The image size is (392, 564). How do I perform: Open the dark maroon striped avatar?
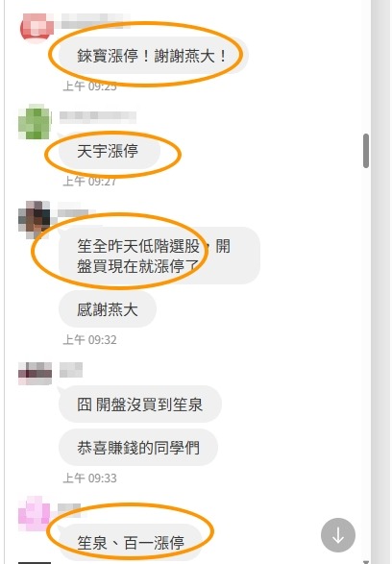click(35, 374)
